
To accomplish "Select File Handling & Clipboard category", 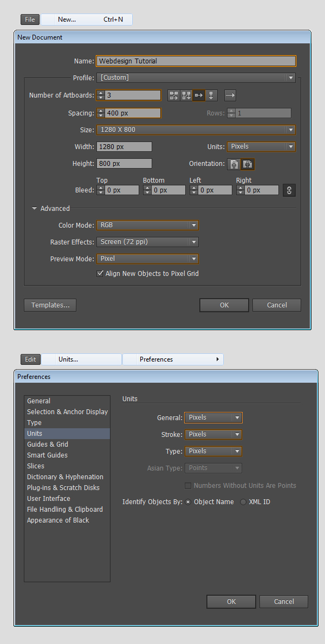I will [x=67, y=509].
